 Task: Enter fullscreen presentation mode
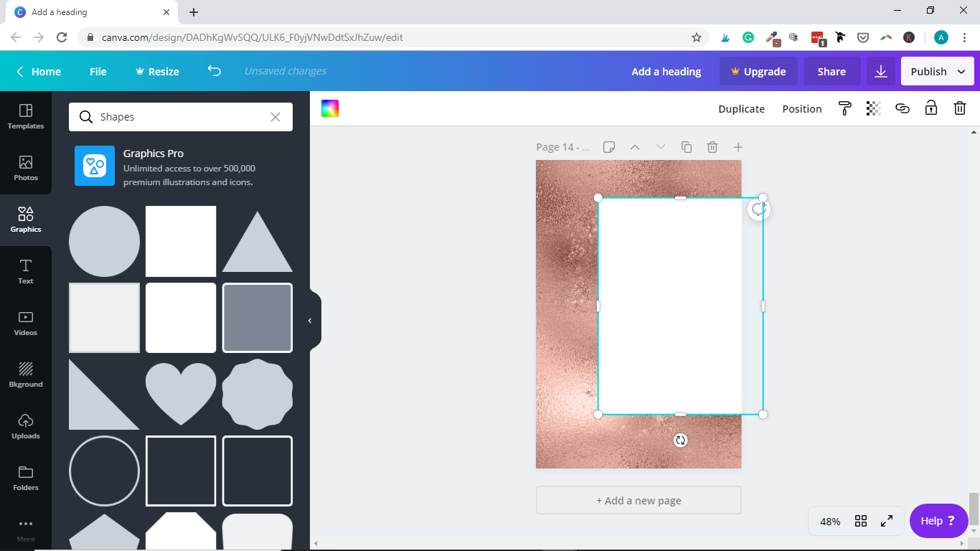click(887, 521)
